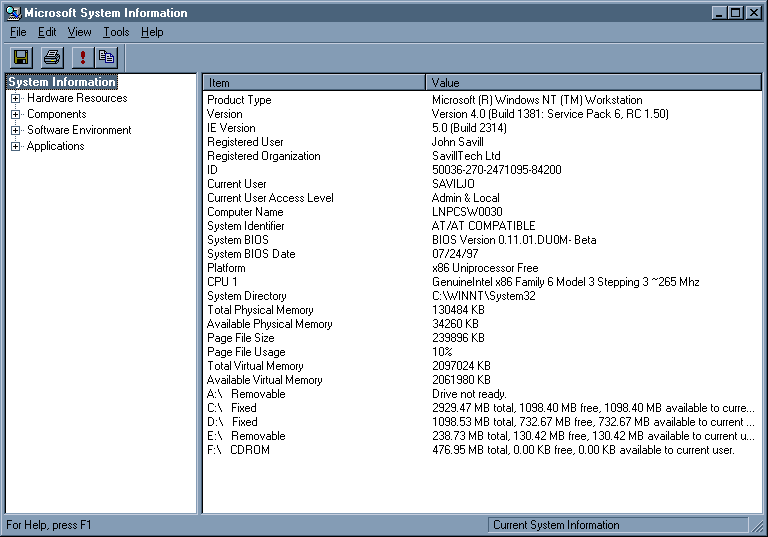This screenshot has height=537, width=768.
Task: Click the System Identifier row
Action: [x=482, y=226]
